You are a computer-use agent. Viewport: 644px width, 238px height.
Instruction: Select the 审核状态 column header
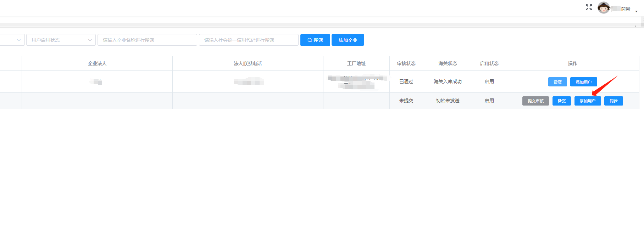(x=406, y=63)
